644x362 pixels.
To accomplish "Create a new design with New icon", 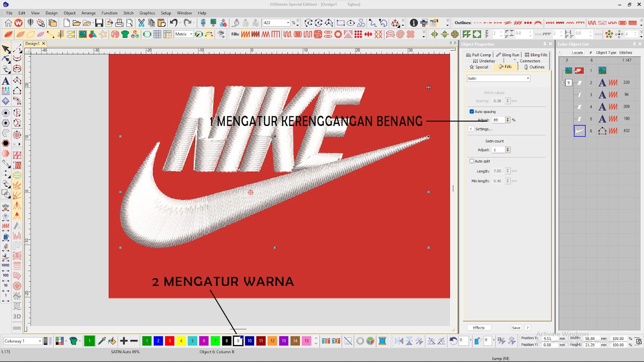I will tap(67, 23).
